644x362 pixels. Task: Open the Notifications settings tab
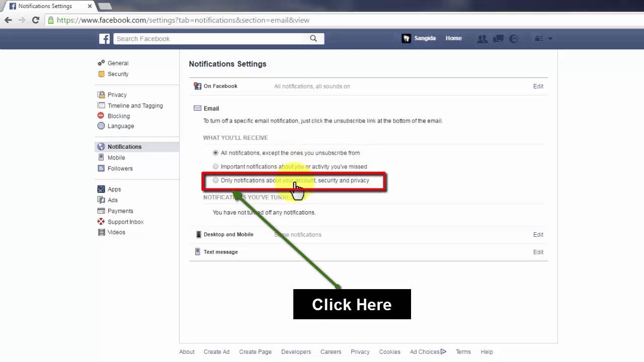137,147
